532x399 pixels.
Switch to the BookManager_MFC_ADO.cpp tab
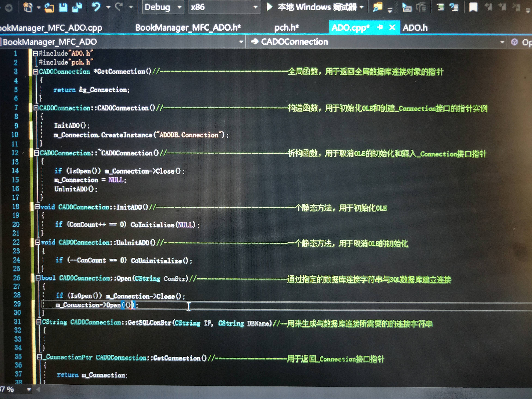51,28
